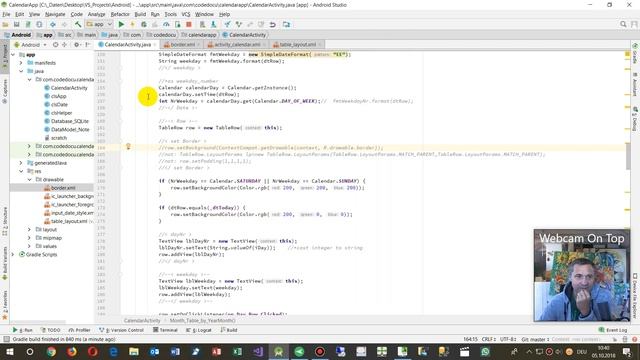640x360 pixels.
Task: Open the Logcat tool window
Action: [x=199, y=330]
